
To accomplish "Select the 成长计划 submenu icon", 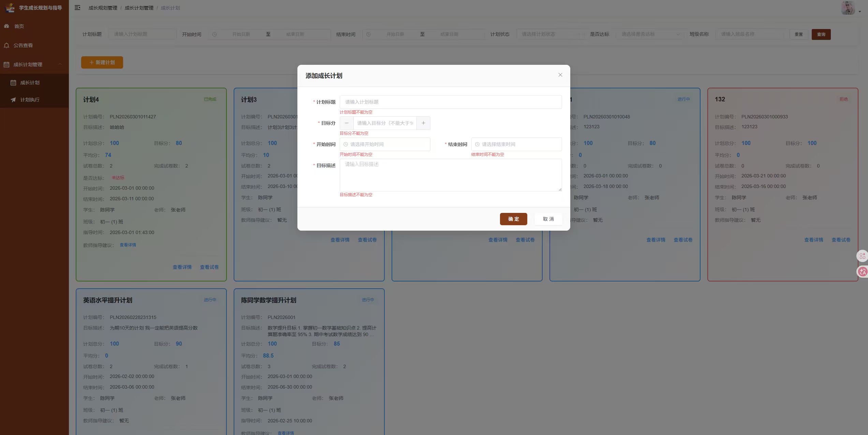I will point(13,83).
